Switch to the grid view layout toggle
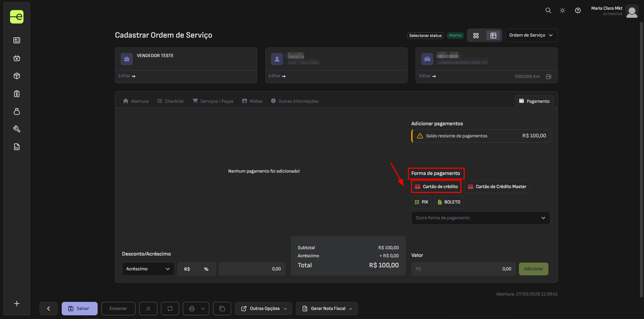This screenshot has width=644, height=319. pyautogui.click(x=476, y=36)
